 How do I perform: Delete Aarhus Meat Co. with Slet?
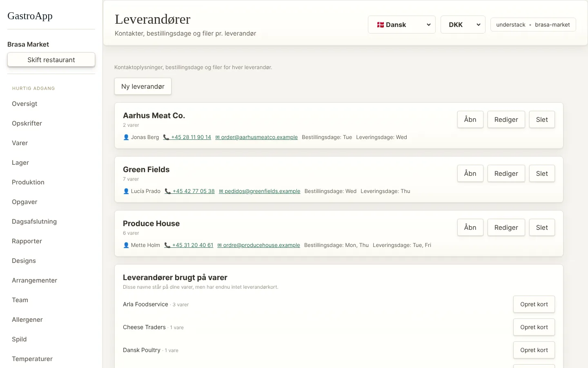542,119
